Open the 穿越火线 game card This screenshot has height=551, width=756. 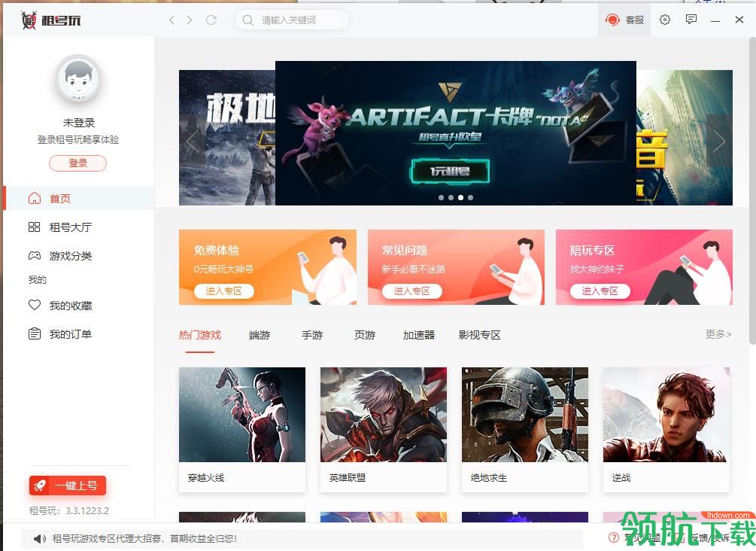(242, 429)
